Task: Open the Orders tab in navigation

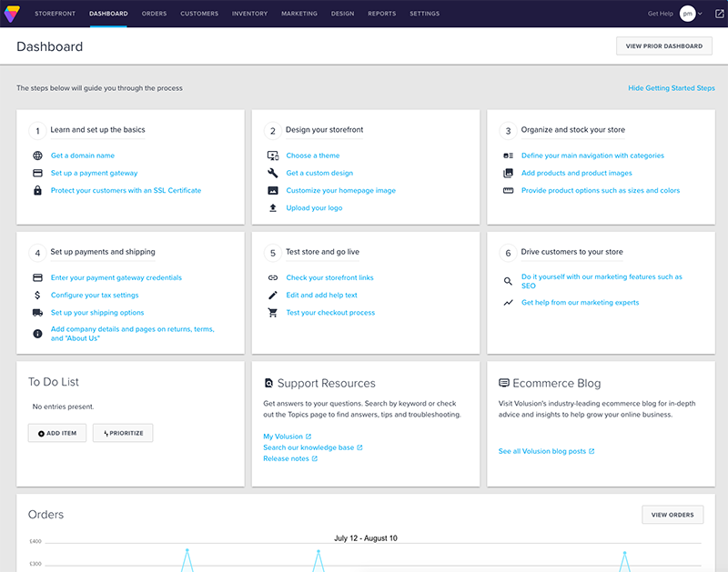Action: pos(154,14)
